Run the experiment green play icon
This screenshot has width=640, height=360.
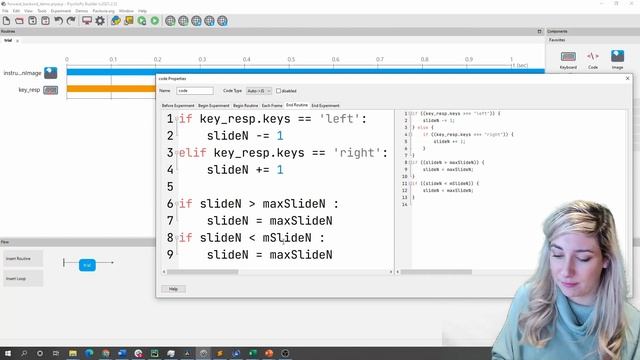pyautogui.click(x=155, y=21)
